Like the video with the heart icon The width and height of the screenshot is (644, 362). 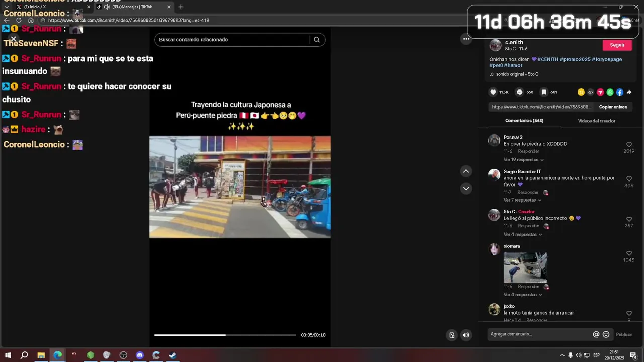(493, 92)
